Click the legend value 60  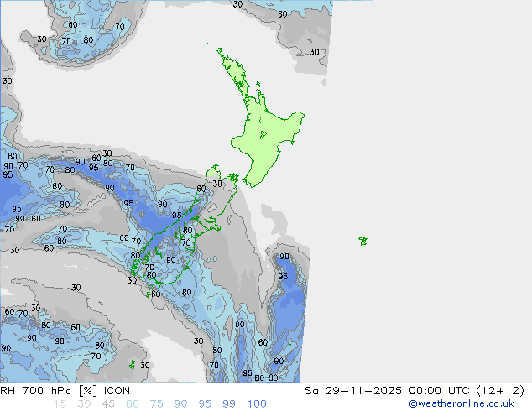point(133,404)
